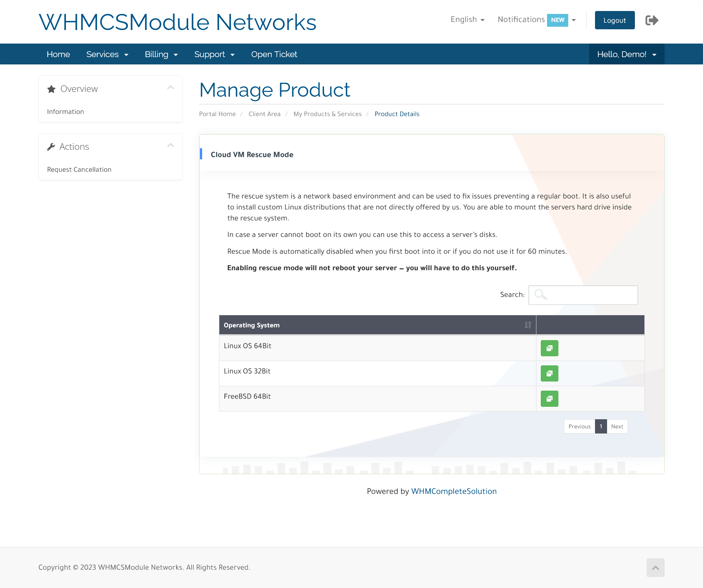Click the Open Ticket menu item
The height and width of the screenshot is (588, 703).
pyautogui.click(x=274, y=54)
